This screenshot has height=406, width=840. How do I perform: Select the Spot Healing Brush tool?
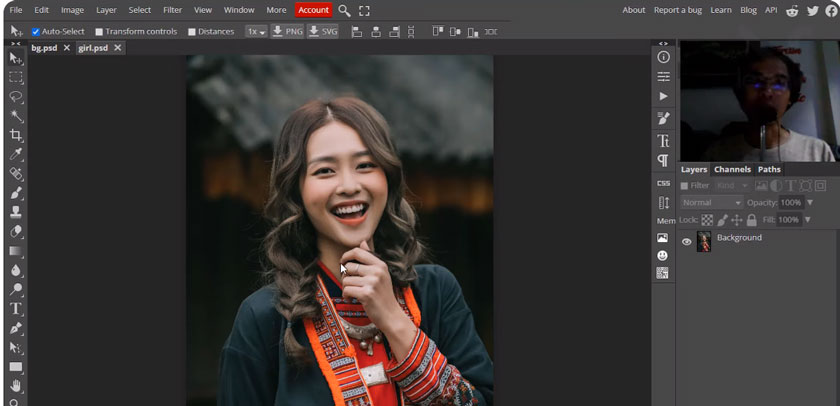(x=16, y=174)
